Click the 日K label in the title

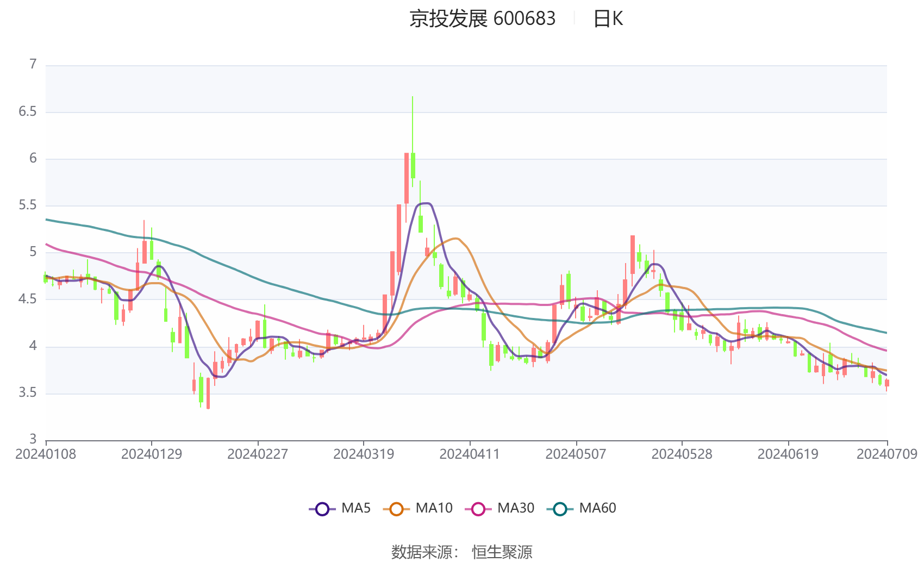click(608, 19)
